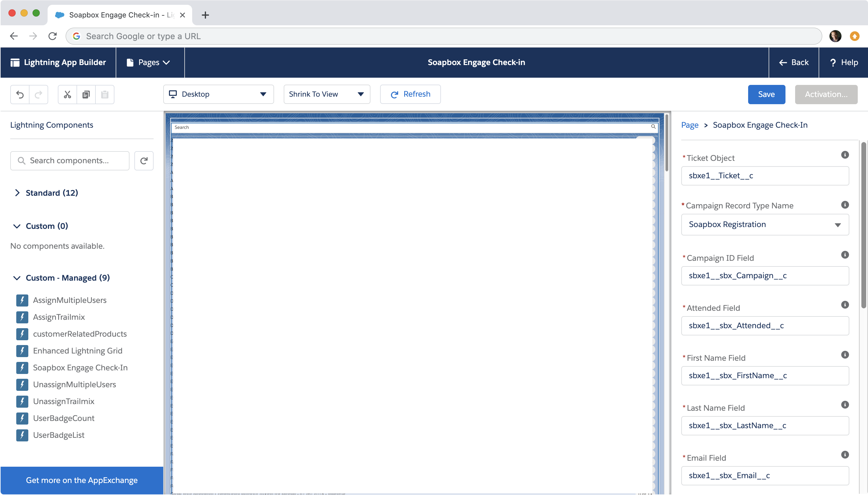
Task: Click the canvas vertical scrollbar
Action: (x=667, y=143)
